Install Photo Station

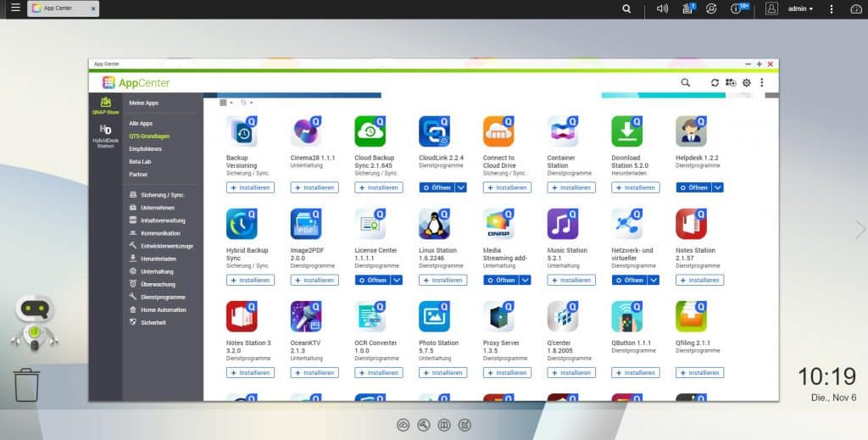coord(442,372)
